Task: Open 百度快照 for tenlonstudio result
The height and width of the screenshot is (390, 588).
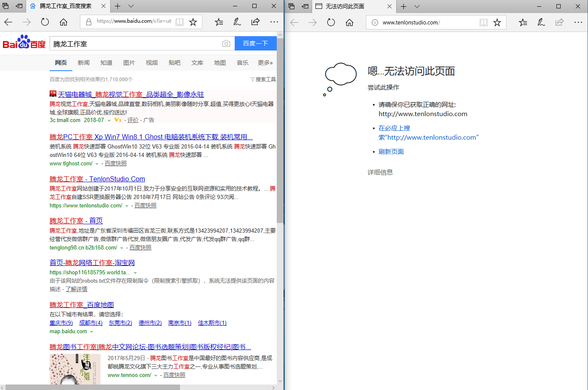Action: point(146,205)
